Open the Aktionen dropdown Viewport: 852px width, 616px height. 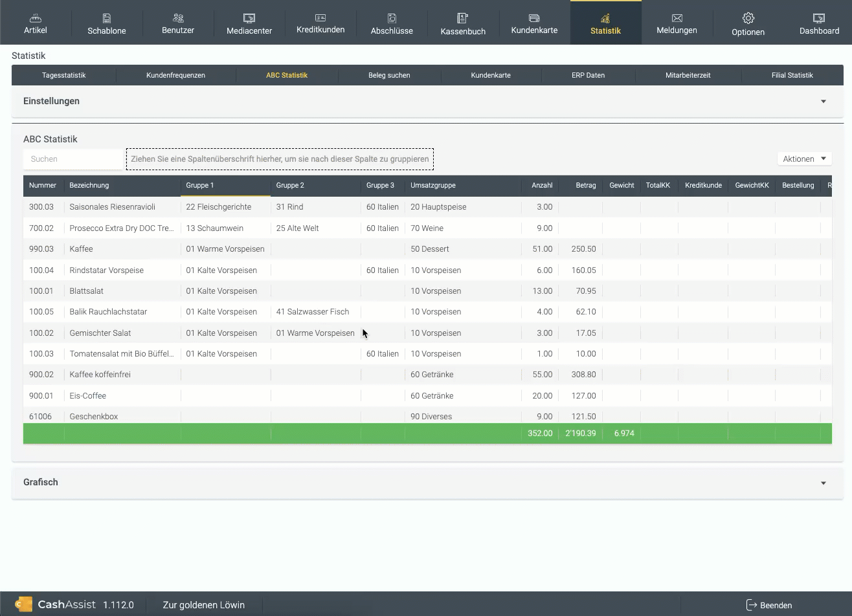(x=804, y=159)
